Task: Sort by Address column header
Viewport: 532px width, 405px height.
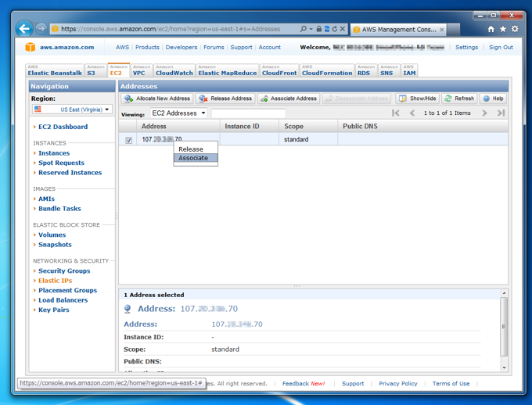Action: pos(178,126)
